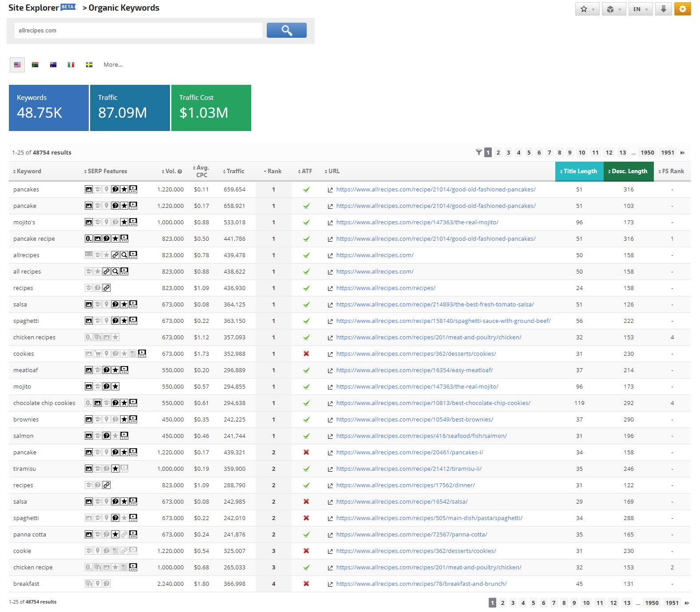
Task: Sort the table by Traffic column
Action: [235, 171]
